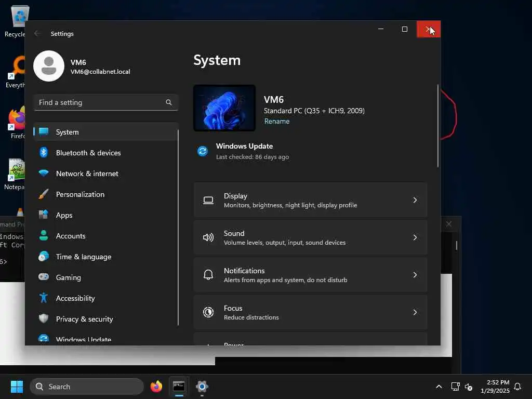Click the Rename link for VM6
Viewport: 532px width, 399px height.
tap(276, 121)
